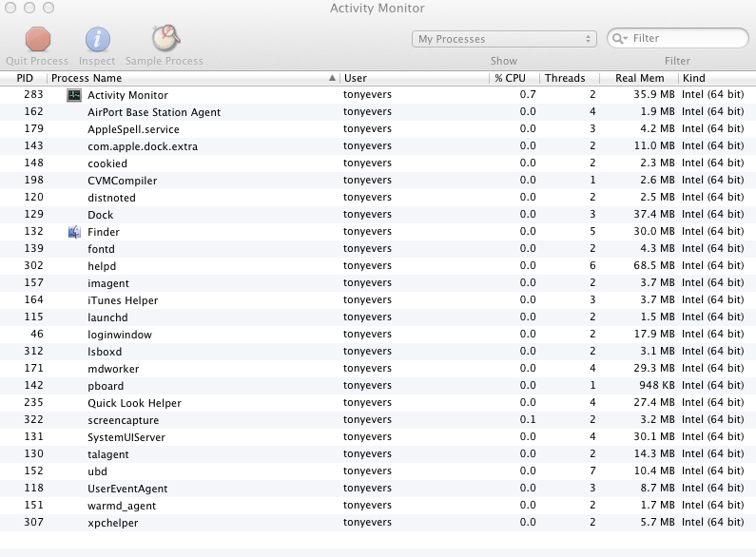This screenshot has width=756, height=557.
Task: Select the UserEventAgent process
Action: [x=378, y=489]
